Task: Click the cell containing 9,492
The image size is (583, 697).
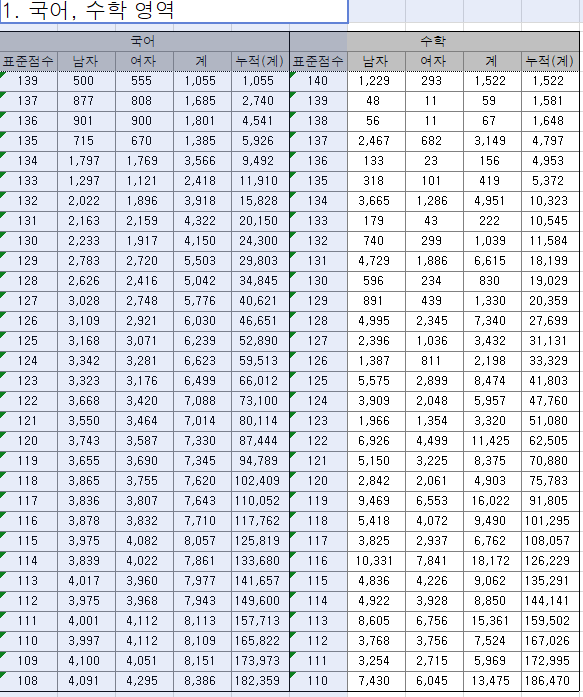Action: coord(260,161)
